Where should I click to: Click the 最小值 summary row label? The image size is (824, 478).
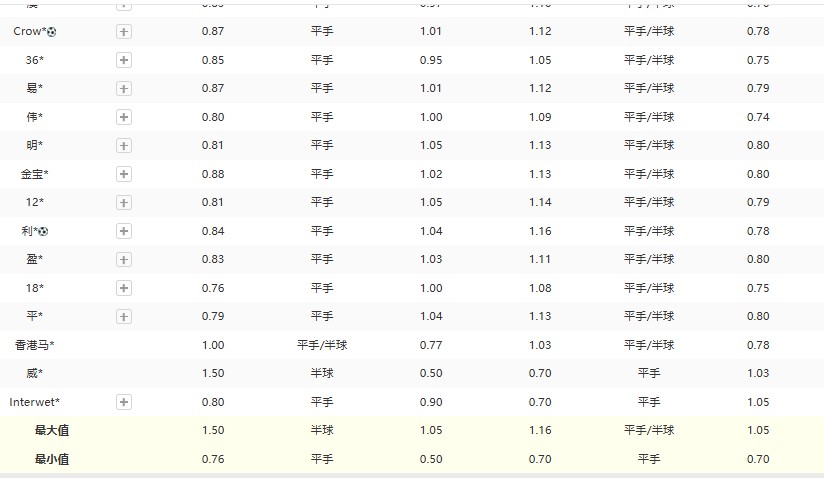click(x=52, y=459)
